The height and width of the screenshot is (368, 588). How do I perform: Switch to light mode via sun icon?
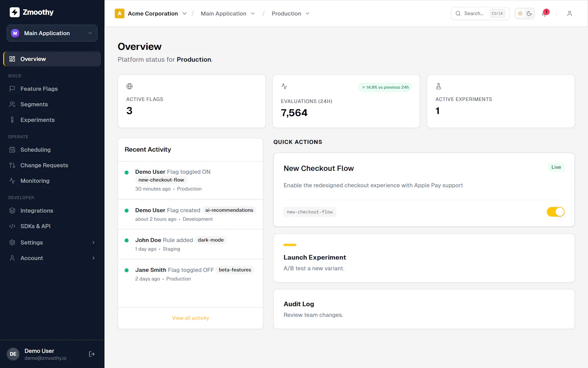(520, 14)
